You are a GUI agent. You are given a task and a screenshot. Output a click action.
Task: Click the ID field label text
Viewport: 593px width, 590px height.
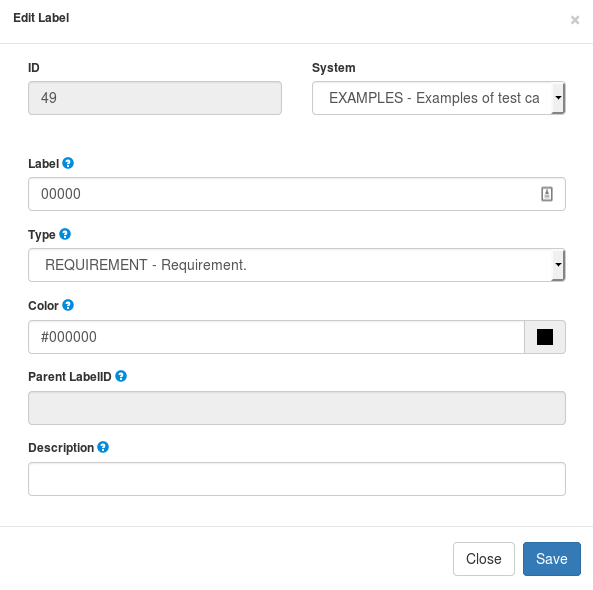coord(34,68)
